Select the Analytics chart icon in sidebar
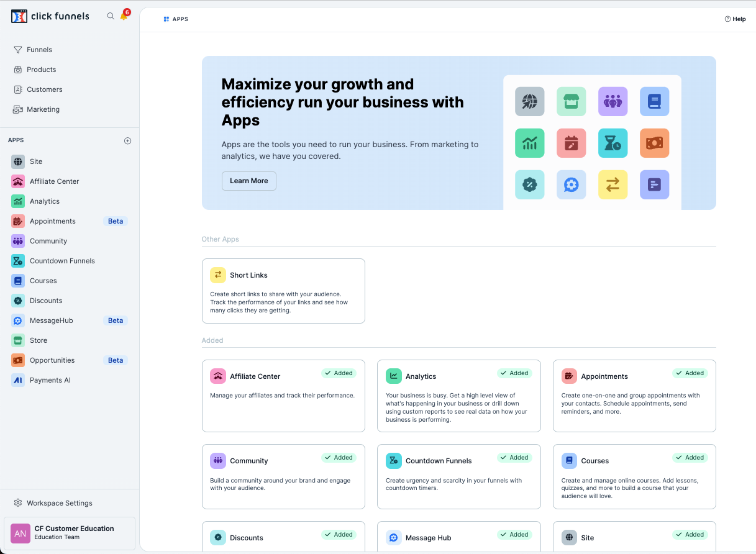 tap(17, 201)
